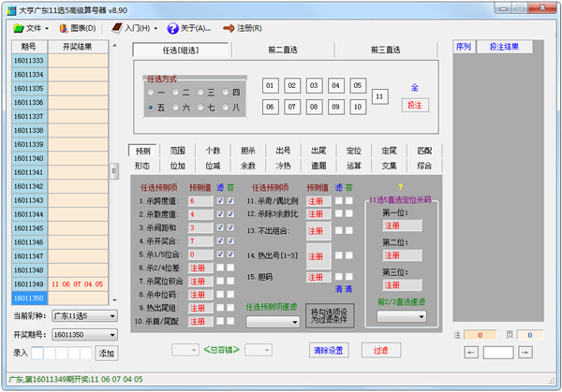Select 任选方式 radio 六
Screen dimensions: 562x392
(x=176, y=107)
